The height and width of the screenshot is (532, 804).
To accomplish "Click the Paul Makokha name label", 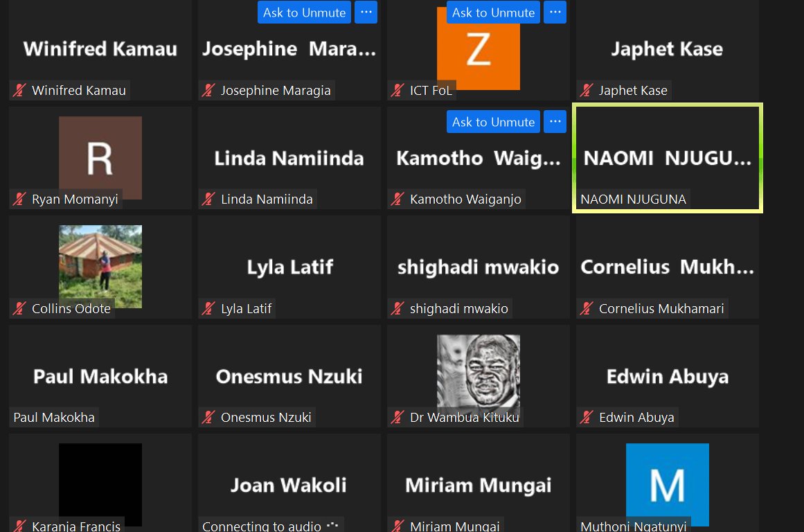I will click(x=54, y=418).
